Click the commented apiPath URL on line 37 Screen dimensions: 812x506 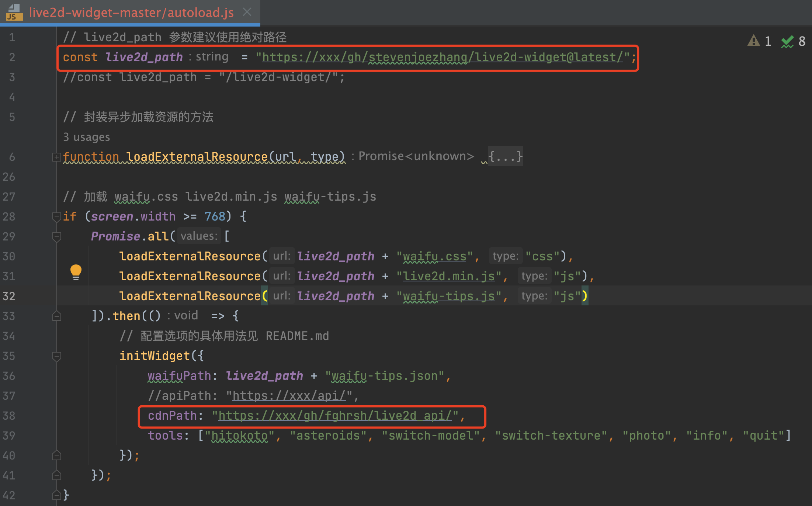pos(289,396)
